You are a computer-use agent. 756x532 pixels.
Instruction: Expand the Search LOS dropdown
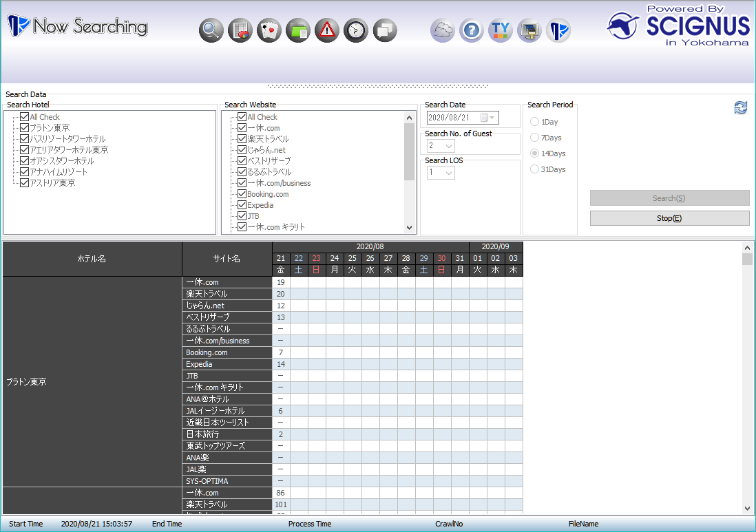pyautogui.click(x=448, y=173)
